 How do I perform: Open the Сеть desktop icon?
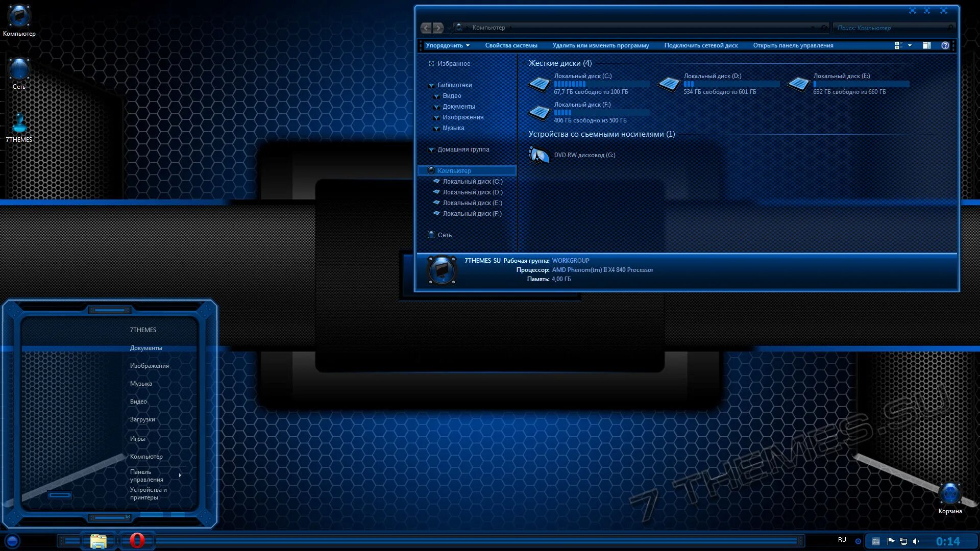tap(19, 73)
